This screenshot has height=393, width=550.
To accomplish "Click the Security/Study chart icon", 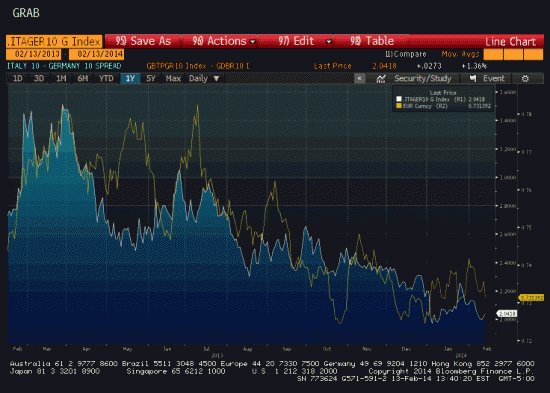I will tap(381, 79).
